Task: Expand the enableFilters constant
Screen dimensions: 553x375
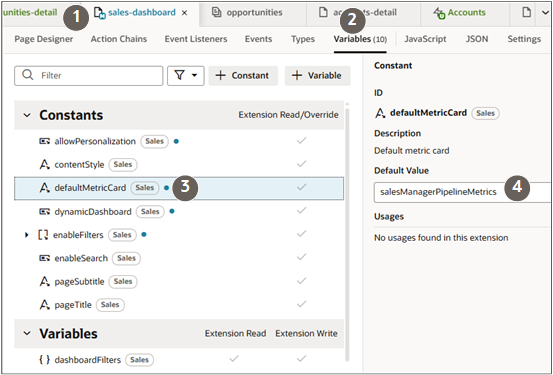Action: click(x=26, y=235)
